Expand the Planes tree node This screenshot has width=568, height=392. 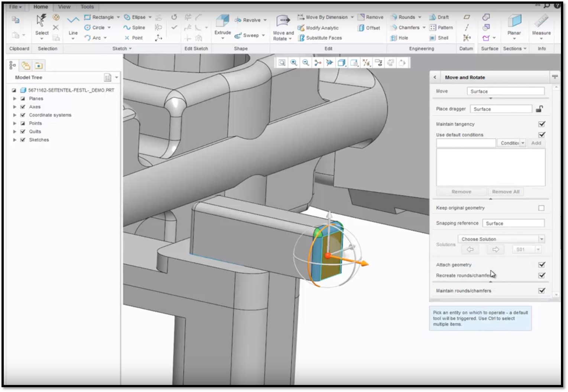click(15, 98)
